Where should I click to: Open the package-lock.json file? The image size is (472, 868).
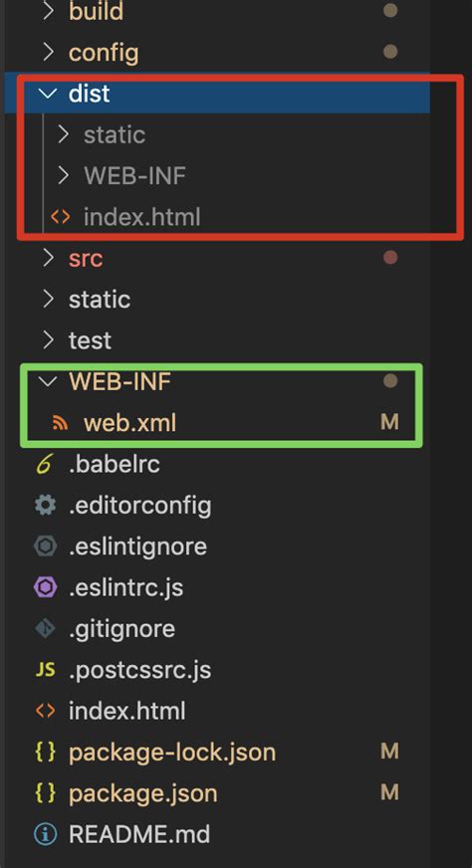172,753
